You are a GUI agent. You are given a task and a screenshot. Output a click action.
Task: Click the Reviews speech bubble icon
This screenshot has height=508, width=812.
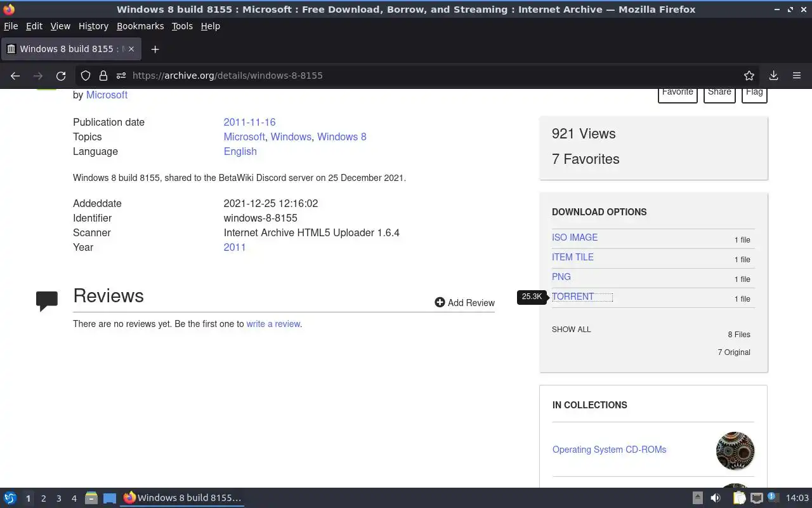[47, 301]
